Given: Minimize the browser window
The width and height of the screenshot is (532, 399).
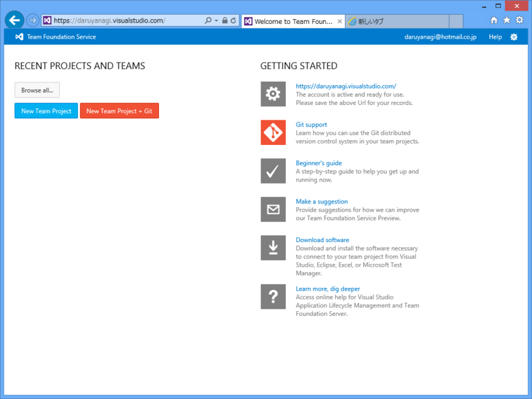Looking at the screenshot, I should tap(484, 6).
